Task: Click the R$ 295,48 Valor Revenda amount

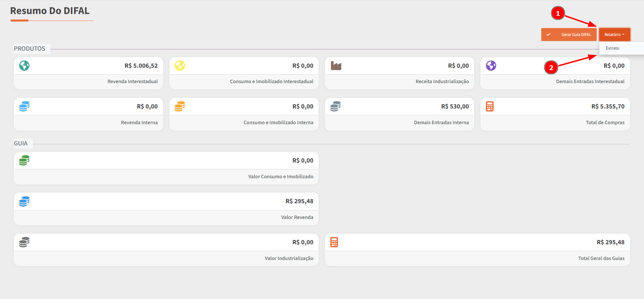Action: tap(299, 201)
